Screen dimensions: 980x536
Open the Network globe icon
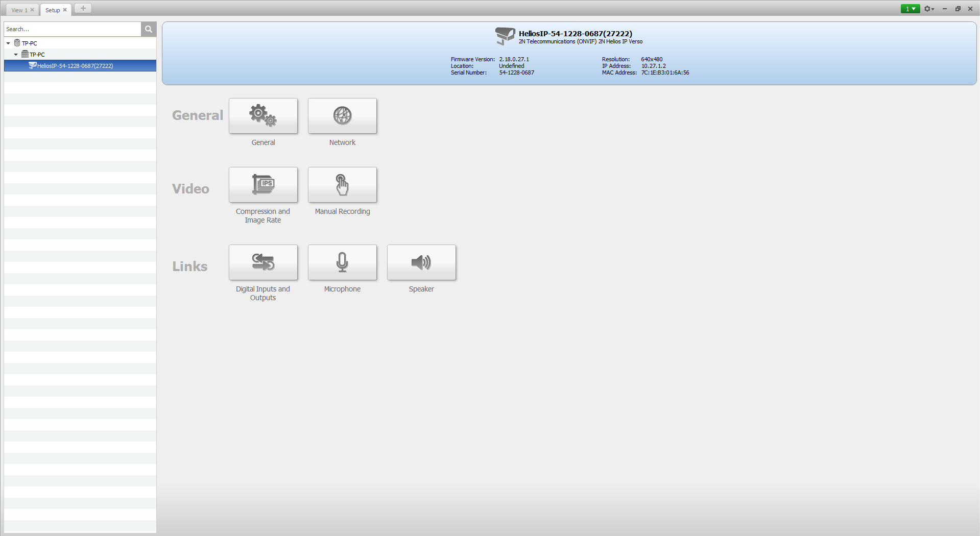point(342,116)
